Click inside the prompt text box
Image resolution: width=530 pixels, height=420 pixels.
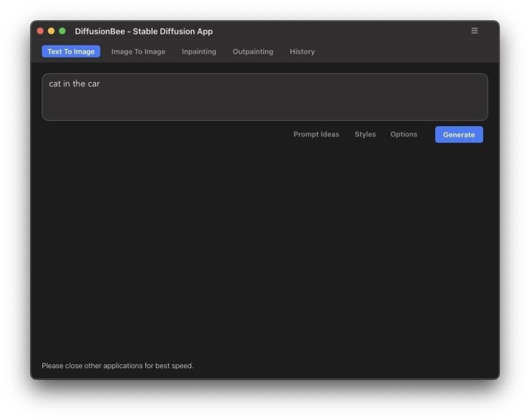(264, 96)
